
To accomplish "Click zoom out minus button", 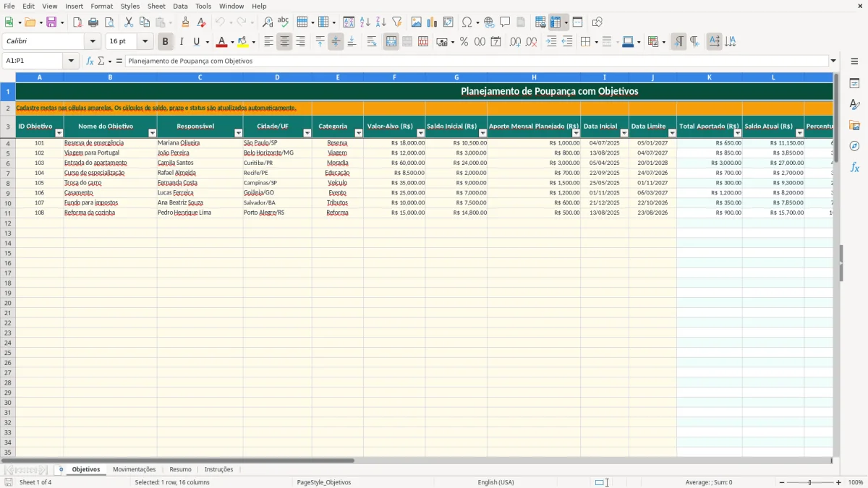I will [781, 482].
